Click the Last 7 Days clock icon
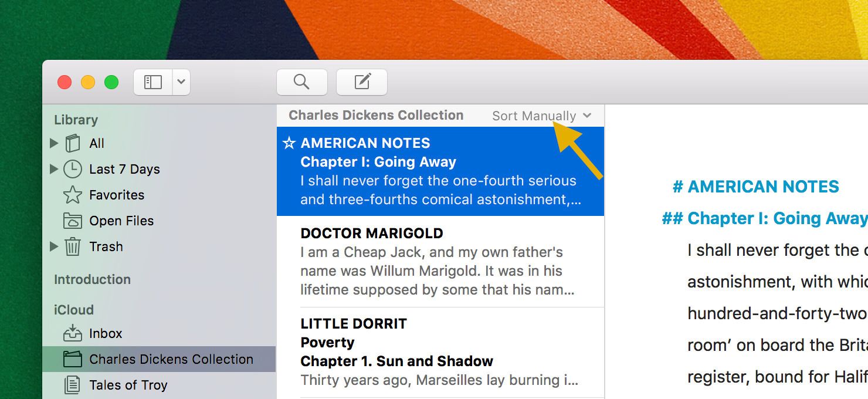 tap(73, 169)
